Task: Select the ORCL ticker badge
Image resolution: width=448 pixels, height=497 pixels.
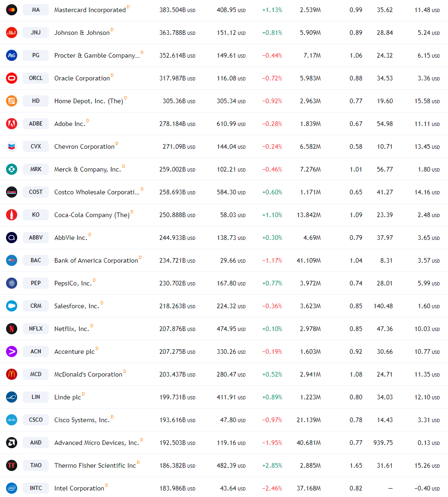Action: point(36,78)
